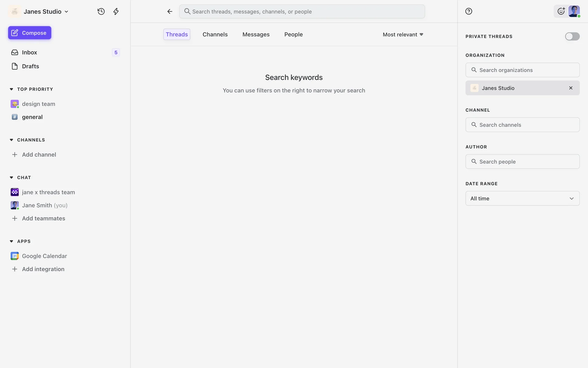Open the help question mark icon

(469, 11)
